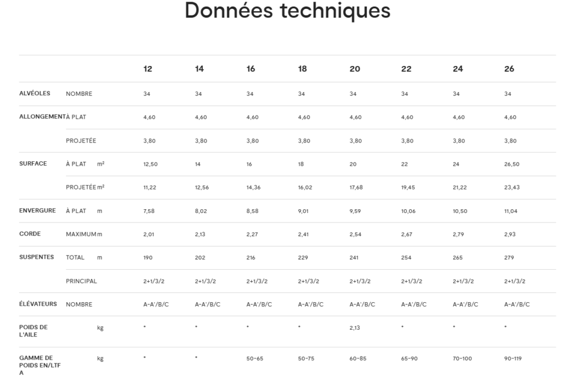Click the PROJETÉE sublabel under ALLONGEMENT
The width and height of the screenshot is (564, 392).
(81, 140)
